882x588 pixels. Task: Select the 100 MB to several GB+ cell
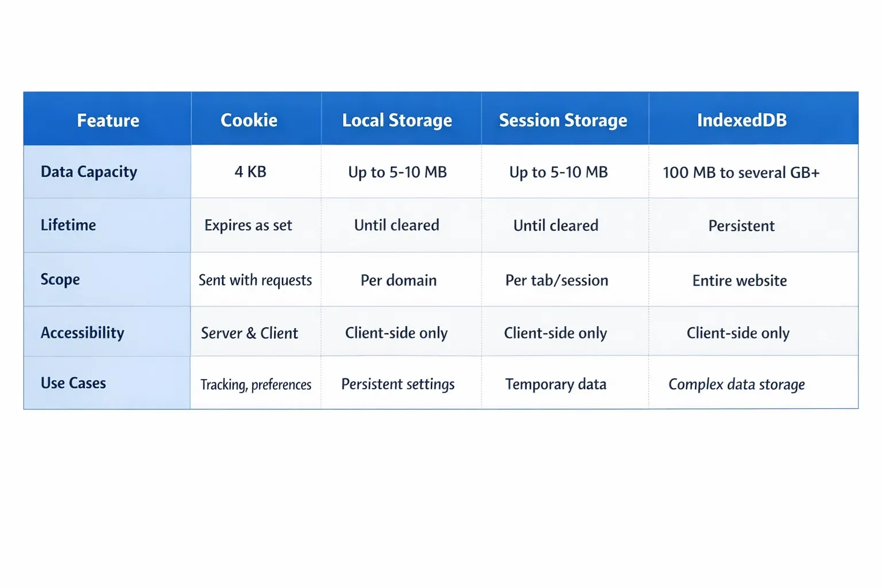click(741, 172)
